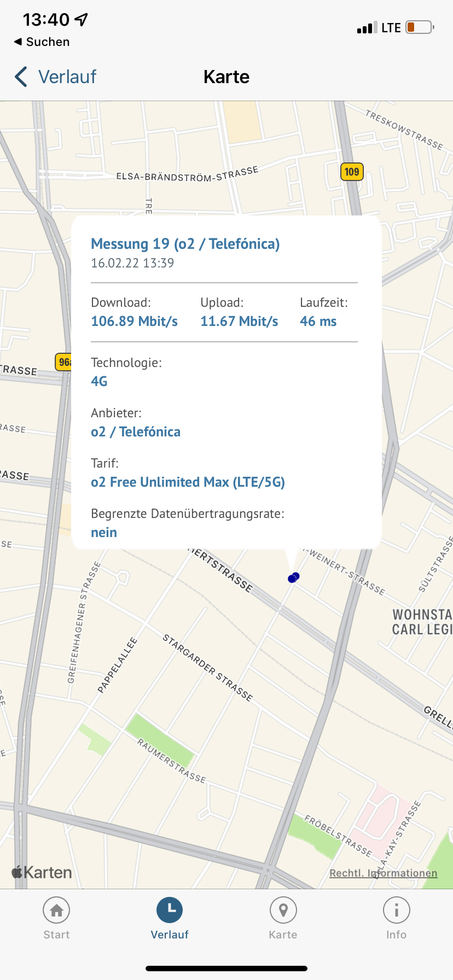Image resolution: width=453 pixels, height=980 pixels.
Task: Open Rechtl. Informationen link
Action: 384,873
